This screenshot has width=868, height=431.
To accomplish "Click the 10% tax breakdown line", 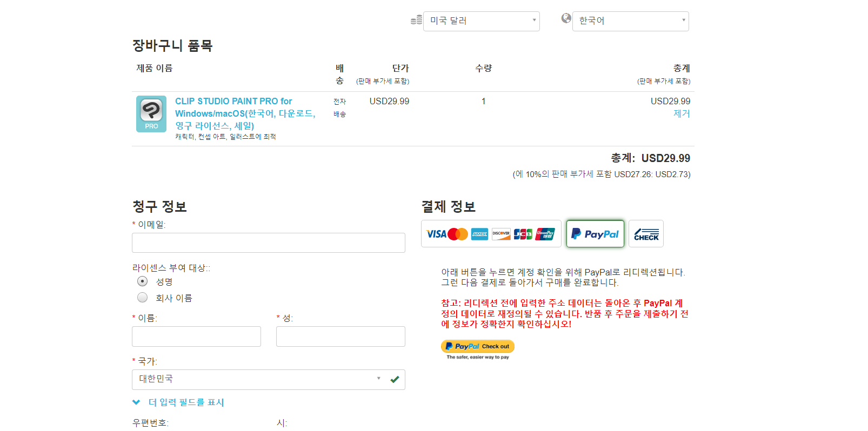I will tap(601, 174).
